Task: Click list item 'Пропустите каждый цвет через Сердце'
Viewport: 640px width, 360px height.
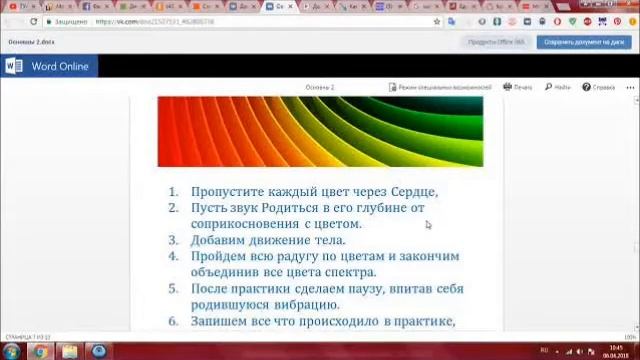Action: pyautogui.click(x=314, y=191)
